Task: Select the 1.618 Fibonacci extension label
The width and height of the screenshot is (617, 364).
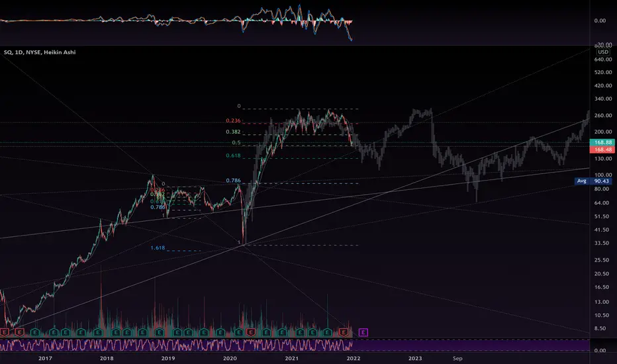Action: click(x=158, y=248)
